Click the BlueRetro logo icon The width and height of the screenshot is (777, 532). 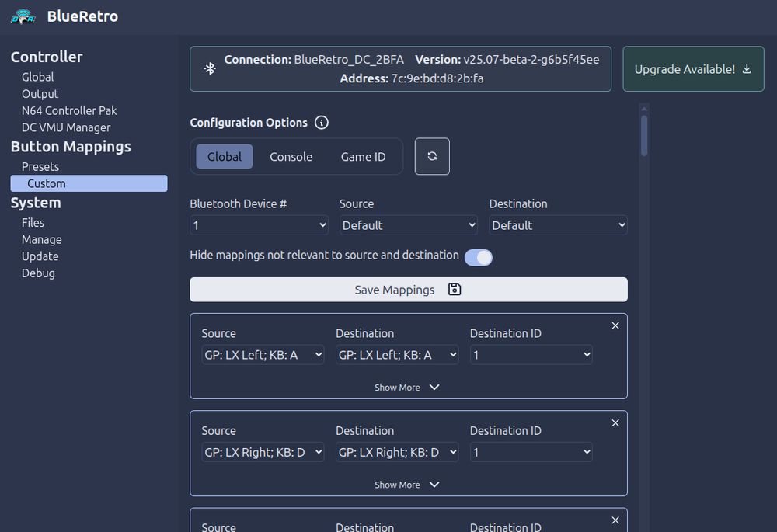point(23,16)
